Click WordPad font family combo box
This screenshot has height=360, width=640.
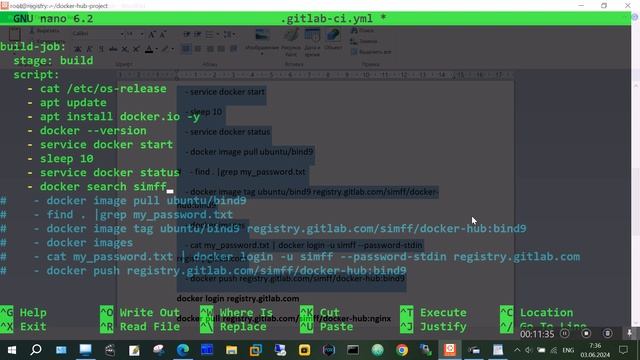coord(97,33)
